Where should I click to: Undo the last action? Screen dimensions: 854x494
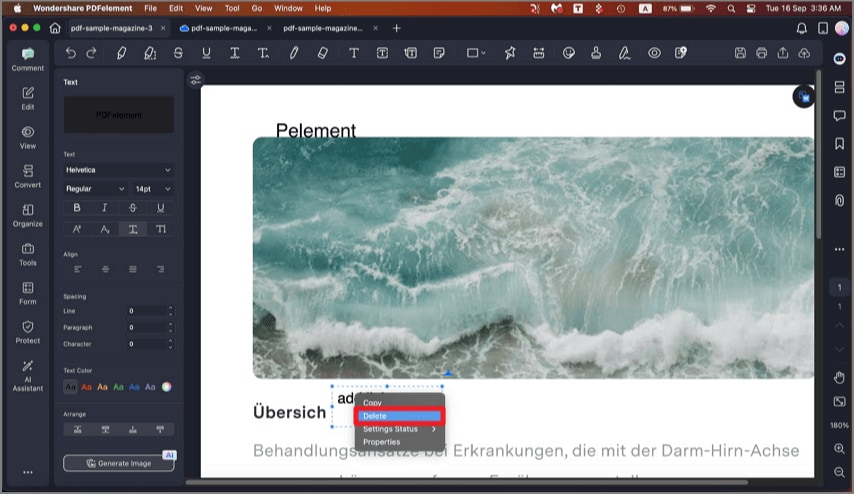coord(70,53)
